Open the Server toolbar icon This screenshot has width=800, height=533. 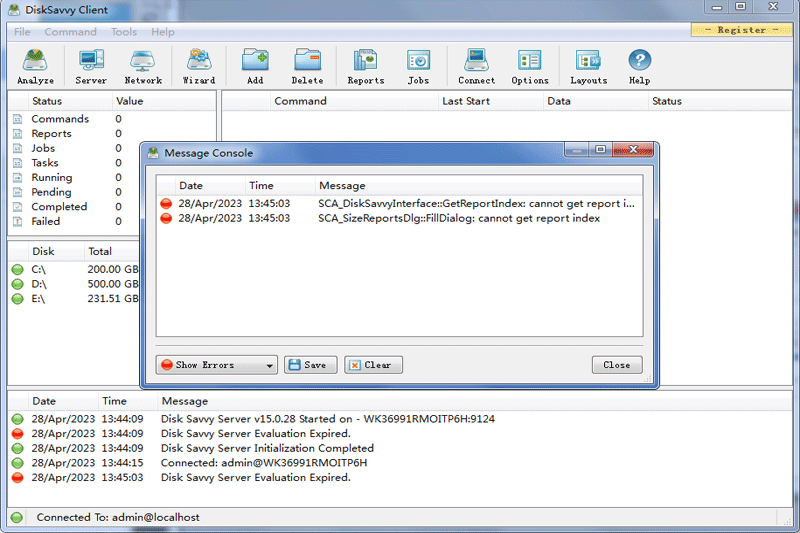point(91,66)
